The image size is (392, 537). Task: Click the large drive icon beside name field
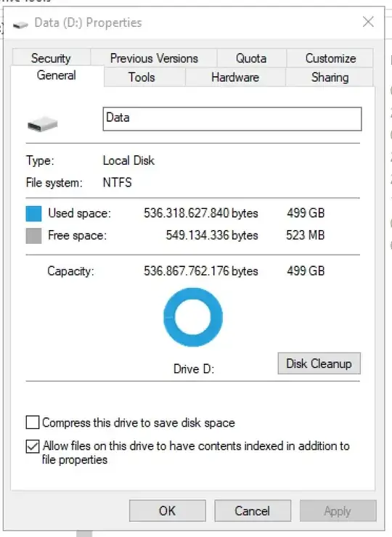[x=43, y=123]
